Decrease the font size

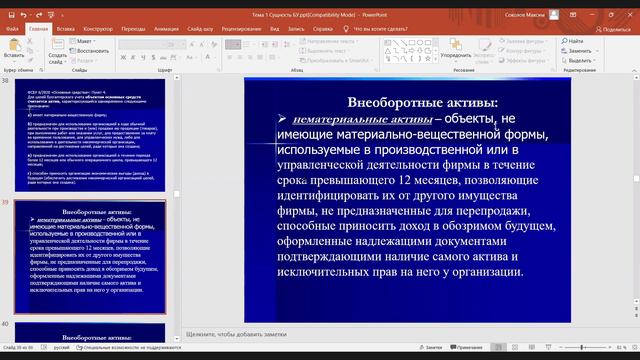202,44
